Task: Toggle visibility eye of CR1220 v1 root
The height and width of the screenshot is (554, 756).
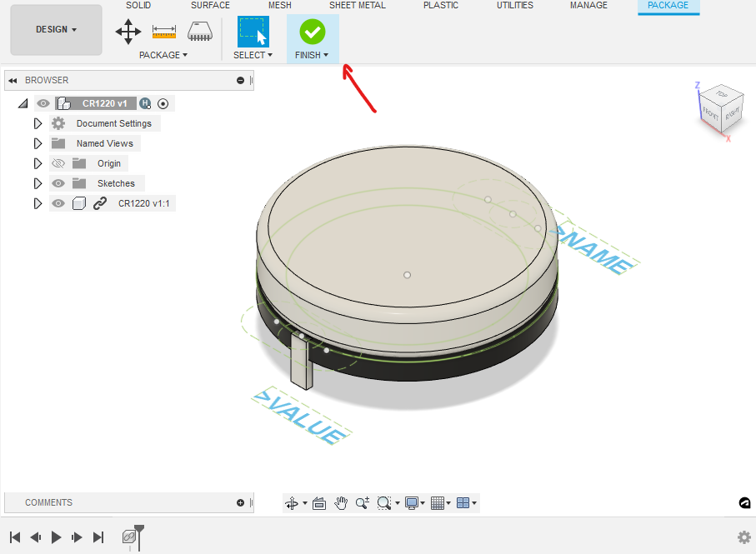Action: [43, 103]
